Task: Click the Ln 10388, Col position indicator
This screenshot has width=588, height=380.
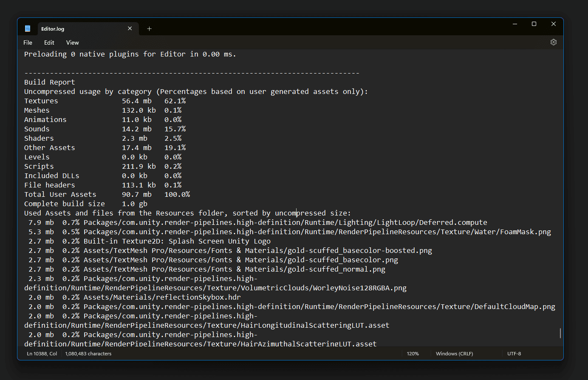Action: 42,354
